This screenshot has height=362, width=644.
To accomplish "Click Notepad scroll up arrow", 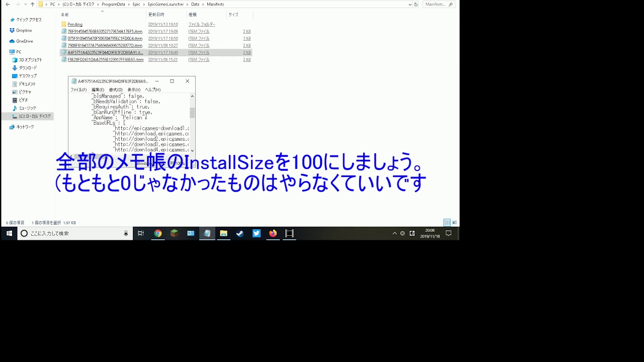I will tap(192, 96).
